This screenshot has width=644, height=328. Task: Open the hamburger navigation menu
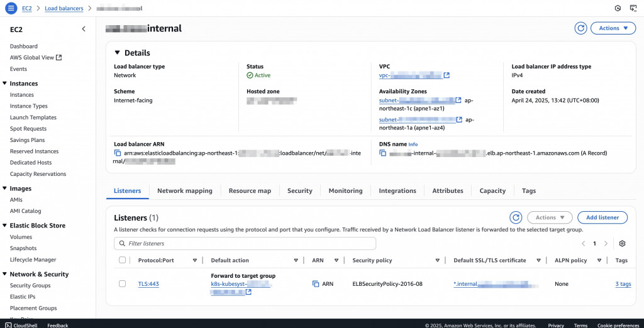coord(11,8)
